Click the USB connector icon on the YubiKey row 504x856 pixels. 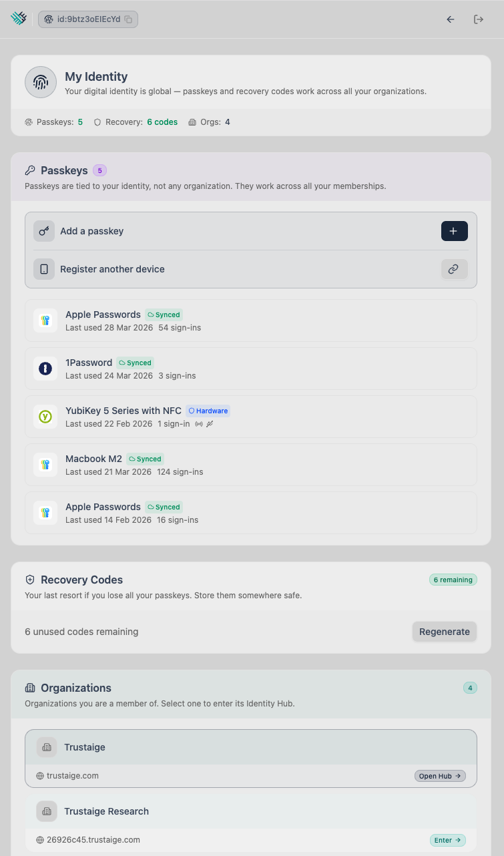click(x=209, y=423)
